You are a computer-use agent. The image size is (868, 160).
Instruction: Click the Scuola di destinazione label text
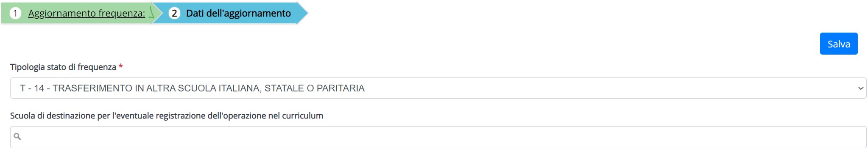pyautogui.click(x=167, y=116)
